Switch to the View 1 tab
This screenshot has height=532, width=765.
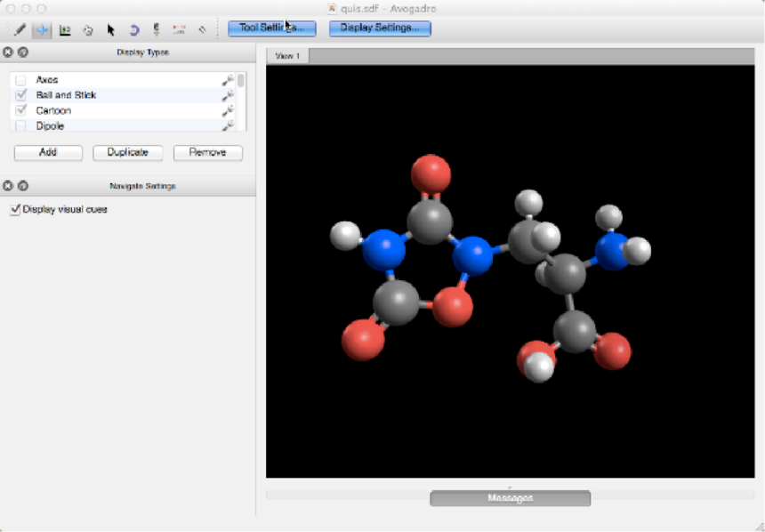(287, 56)
